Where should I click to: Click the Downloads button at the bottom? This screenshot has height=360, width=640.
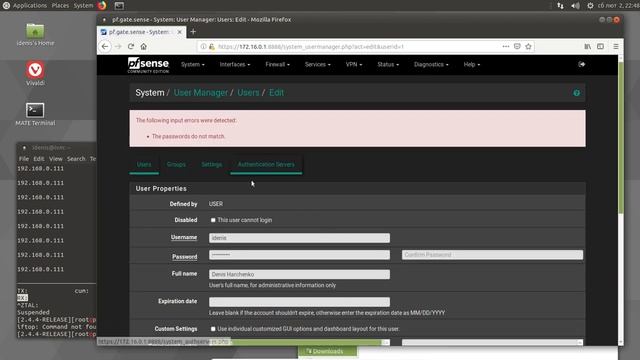tap(327, 351)
